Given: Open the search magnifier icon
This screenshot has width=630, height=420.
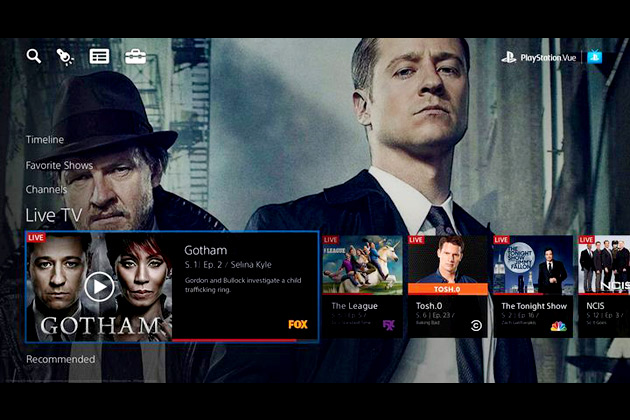Looking at the screenshot, I should [34, 56].
